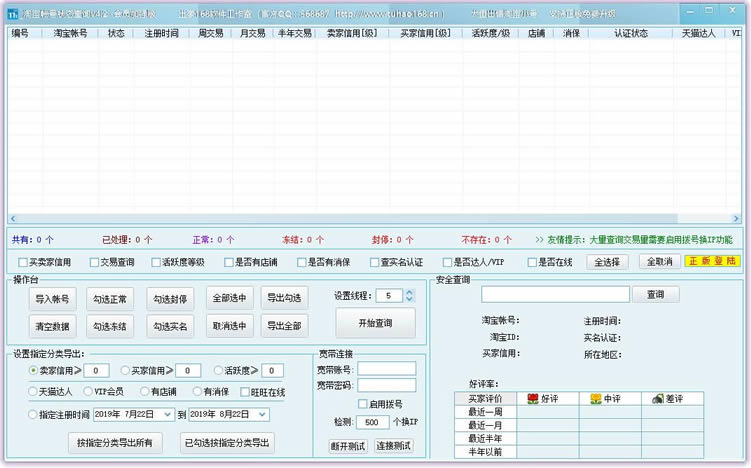Increase thread count with the up arrow
Image resolution: width=751 pixels, height=468 pixels.
coord(410,292)
